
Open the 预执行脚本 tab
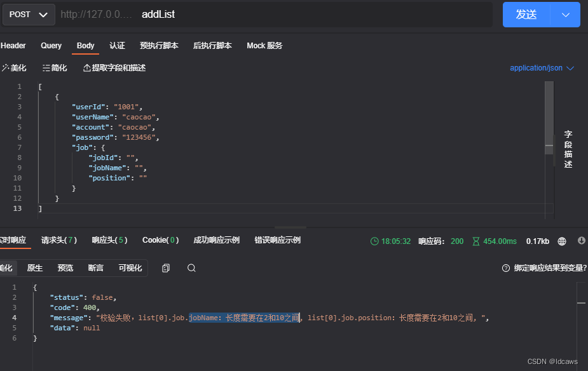pyautogui.click(x=159, y=46)
